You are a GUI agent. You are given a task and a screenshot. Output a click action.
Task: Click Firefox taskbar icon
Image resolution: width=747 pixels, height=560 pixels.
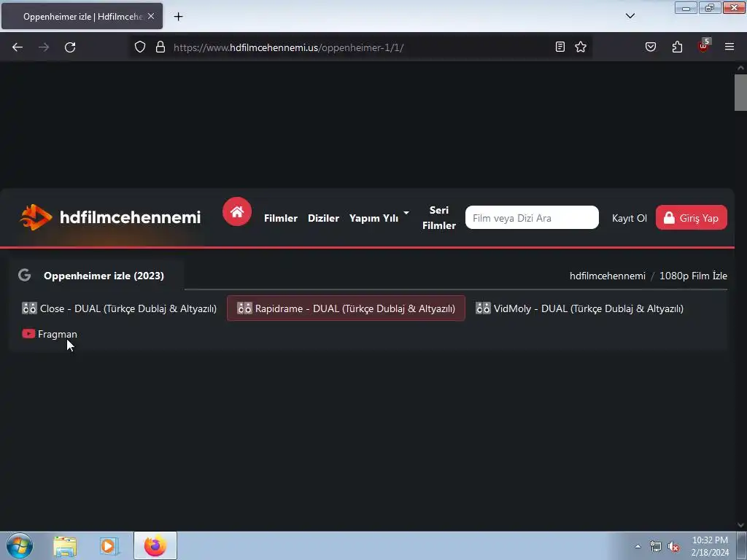pyautogui.click(x=155, y=545)
